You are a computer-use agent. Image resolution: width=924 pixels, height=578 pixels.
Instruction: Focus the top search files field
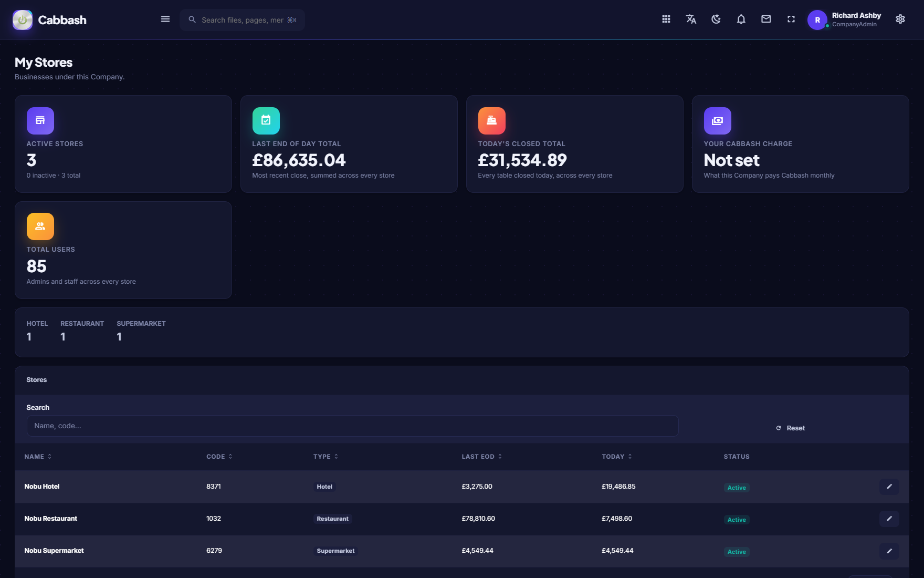point(243,20)
